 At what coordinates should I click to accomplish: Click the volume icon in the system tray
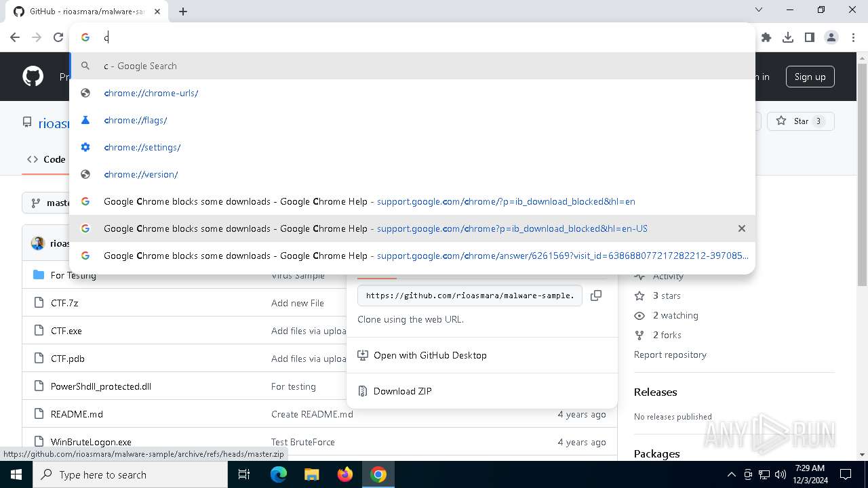click(x=781, y=474)
